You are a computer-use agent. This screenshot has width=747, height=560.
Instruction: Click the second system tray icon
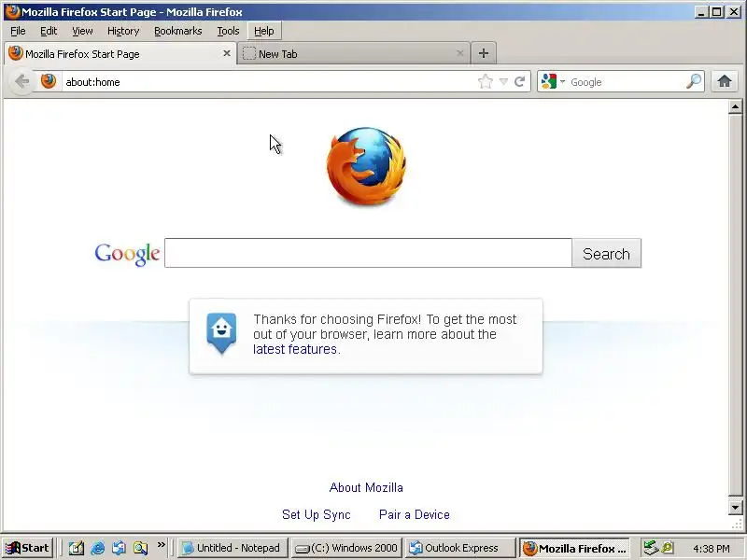(x=667, y=548)
